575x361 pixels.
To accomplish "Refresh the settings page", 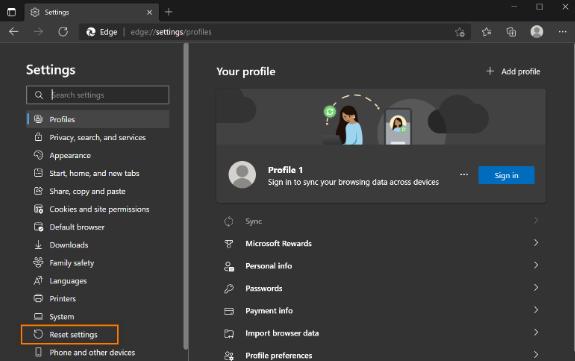I will [63, 32].
